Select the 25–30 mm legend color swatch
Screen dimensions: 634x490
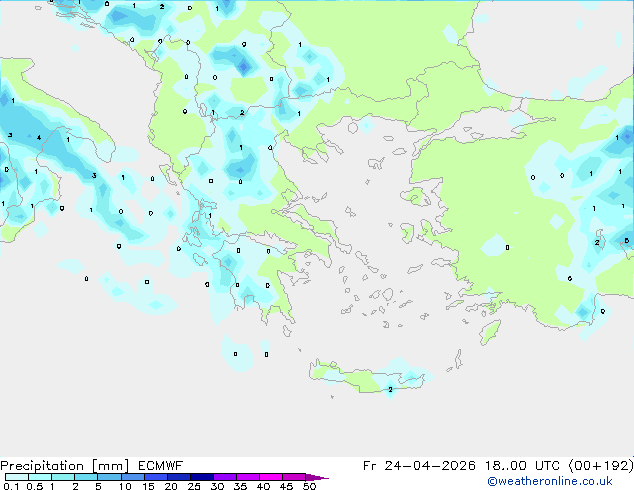tap(202, 477)
